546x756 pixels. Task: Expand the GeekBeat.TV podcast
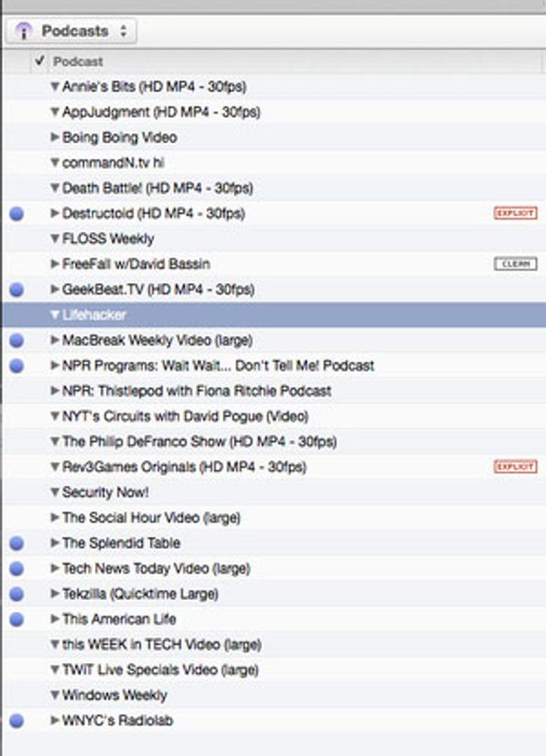55,289
